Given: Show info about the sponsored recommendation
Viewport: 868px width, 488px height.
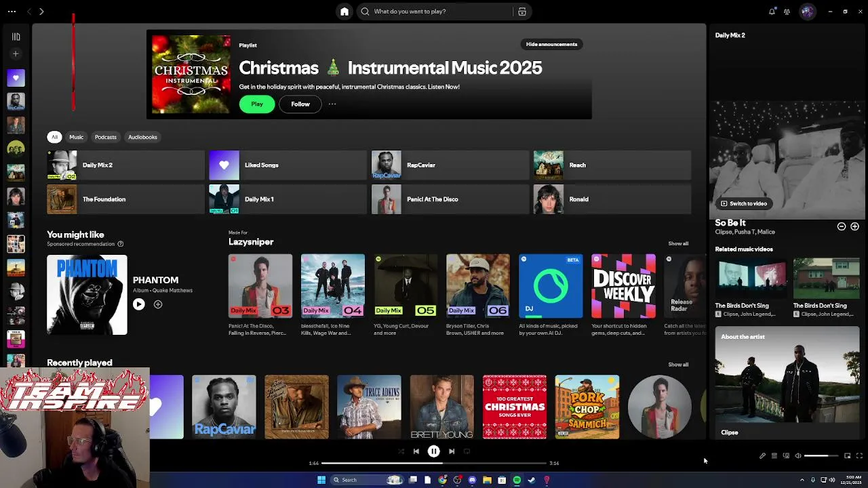Looking at the screenshot, I should (121, 244).
